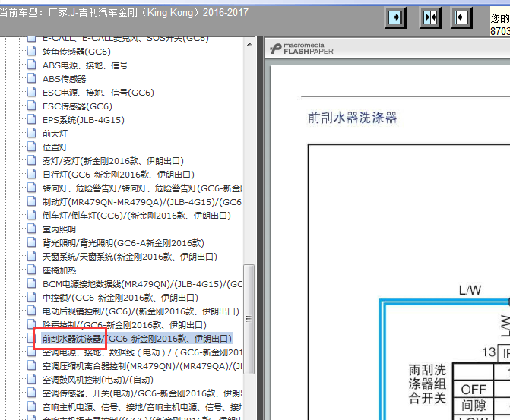Open EPS系统(JLB-4G15) diagram
Viewport: 510px width, 420px height.
[84, 120]
